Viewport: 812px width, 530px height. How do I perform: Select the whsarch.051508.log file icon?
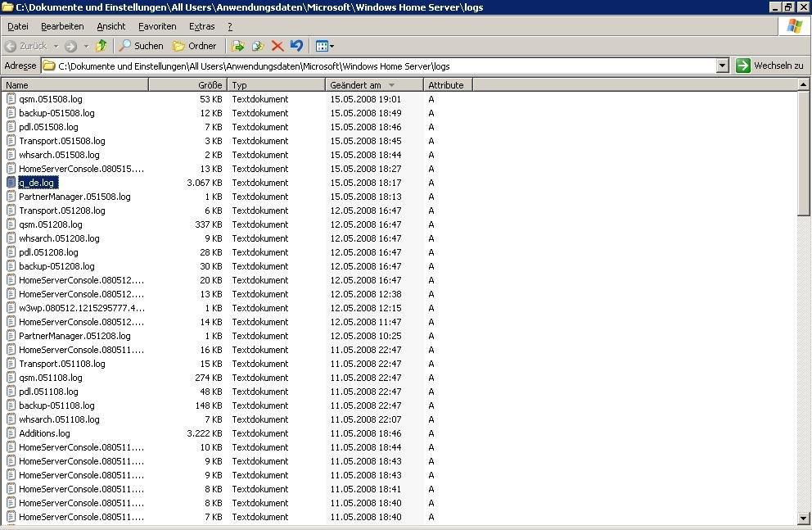click(11, 155)
